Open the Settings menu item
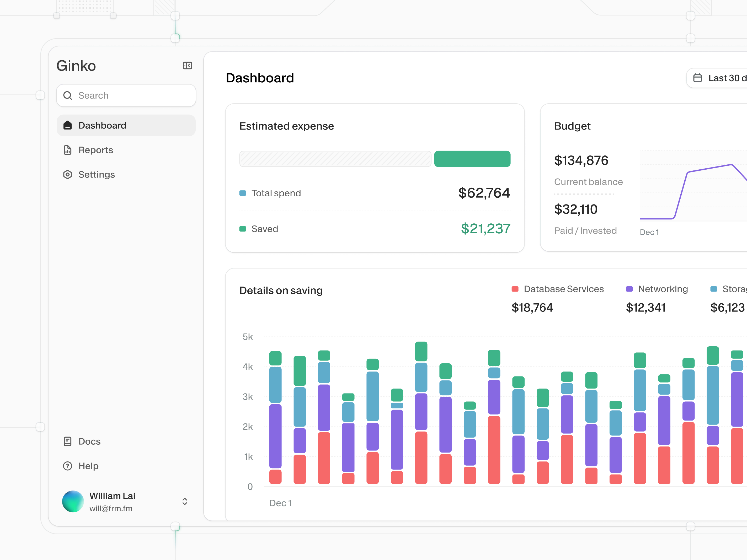This screenshot has height=560, width=747. point(97,175)
